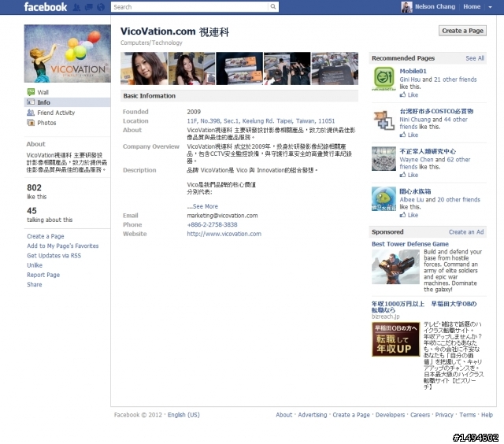Click the Friend Activity people icon
504x444 pixels.
click(31, 113)
